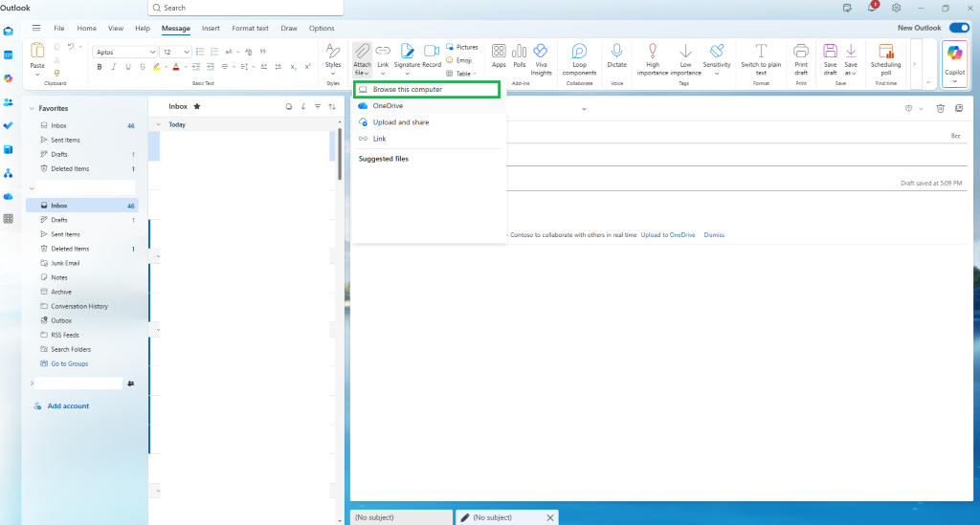
Task: Click the Record video icon
Action: pyautogui.click(x=432, y=52)
